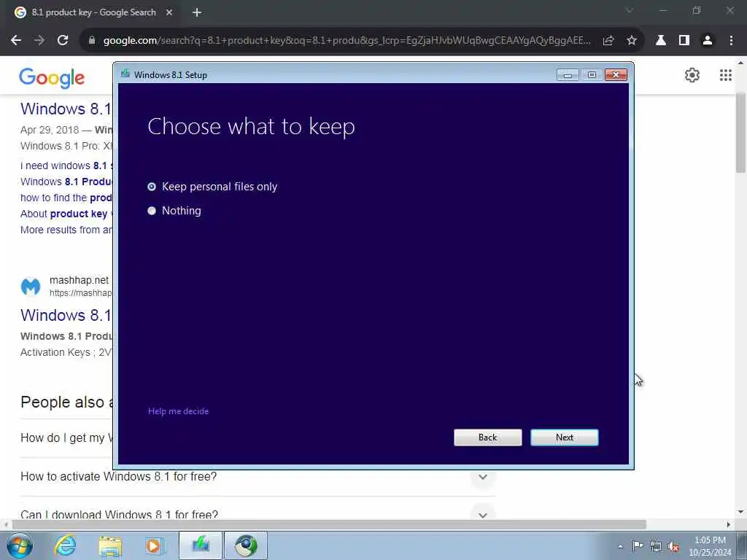Click the page scroll-down arrow
Image resolution: width=747 pixels, height=560 pixels.
tap(740, 512)
